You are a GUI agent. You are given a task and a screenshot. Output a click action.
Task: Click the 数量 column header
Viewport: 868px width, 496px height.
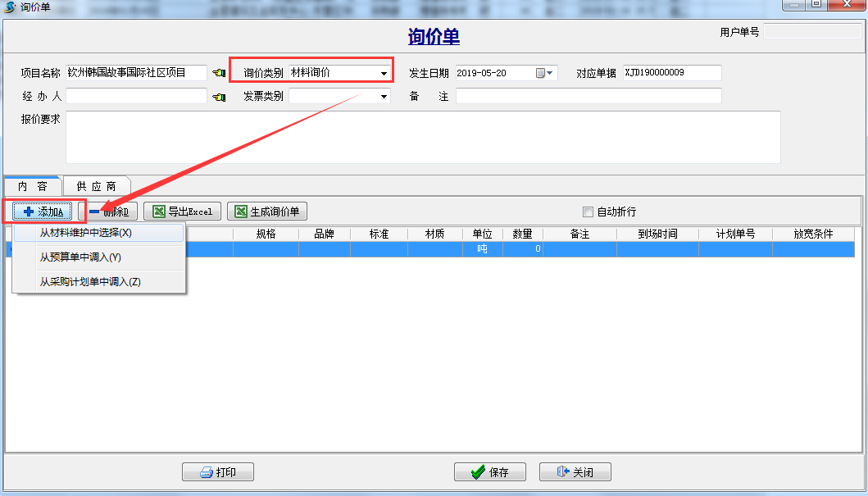(x=522, y=234)
